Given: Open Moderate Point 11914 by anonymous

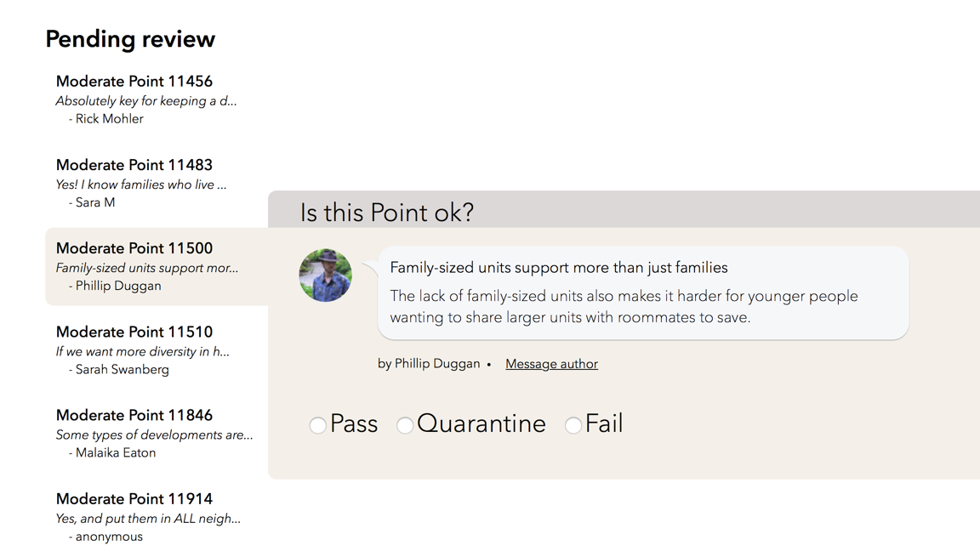Looking at the screenshot, I should click(x=134, y=499).
